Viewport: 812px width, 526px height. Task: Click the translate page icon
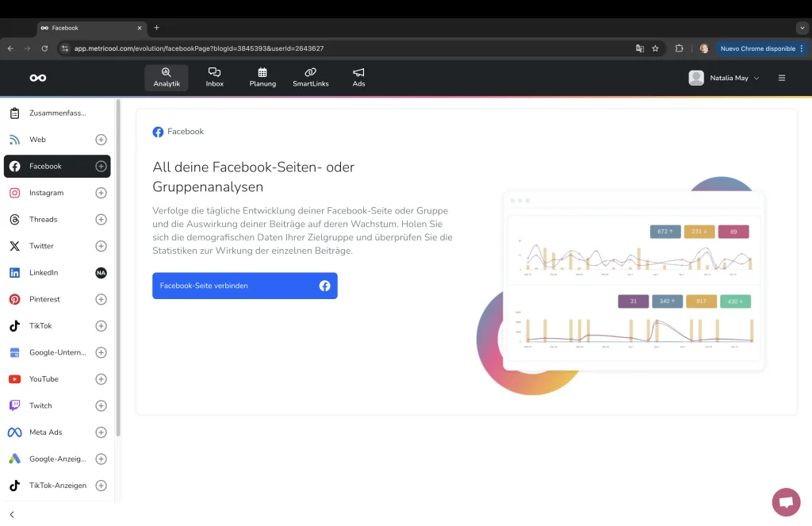point(640,48)
